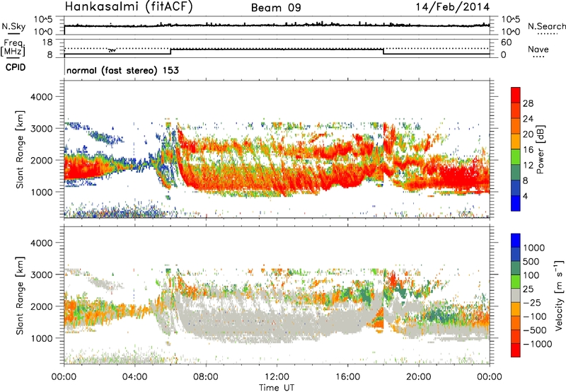Click the 4 value on power colorbar

[x=525, y=196]
